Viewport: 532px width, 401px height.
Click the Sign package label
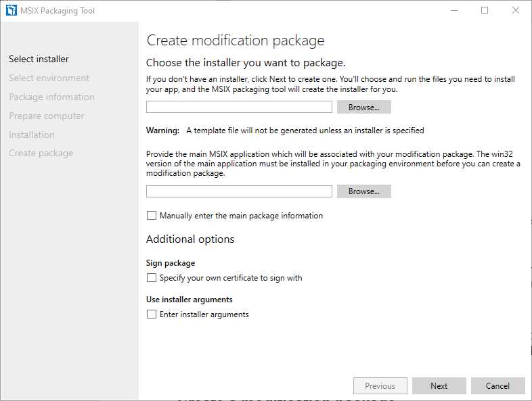click(171, 263)
